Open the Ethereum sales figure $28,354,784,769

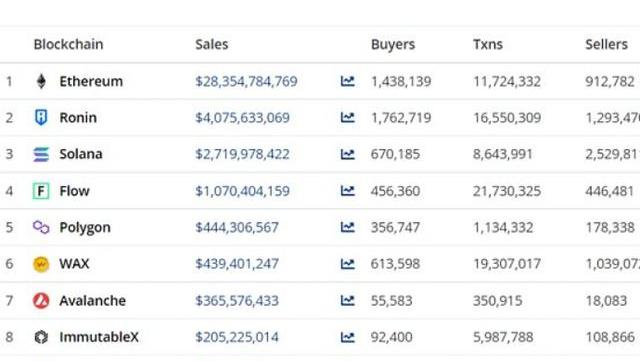[246, 81]
